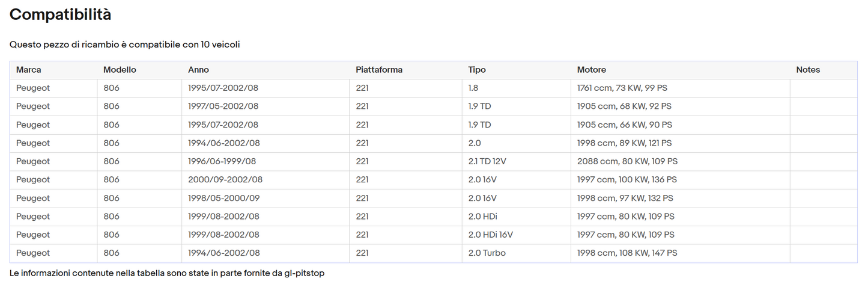
Task: Select the Motore column header
Action: click(591, 70)
